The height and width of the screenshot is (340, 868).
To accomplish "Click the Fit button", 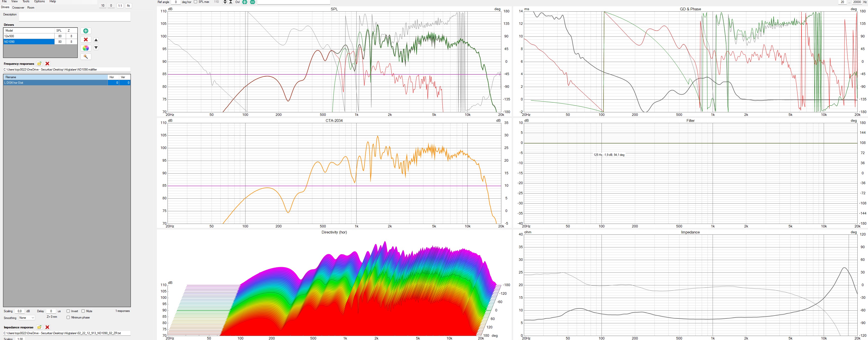I will 128,6.
